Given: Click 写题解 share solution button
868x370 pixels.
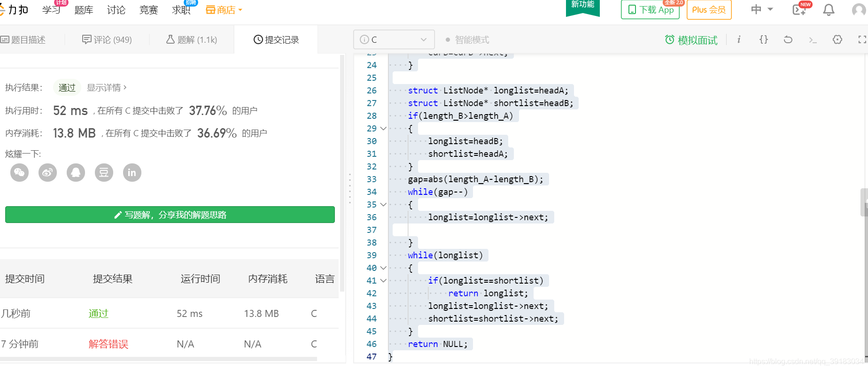Looking at the screenshot, I should [170, 215].
